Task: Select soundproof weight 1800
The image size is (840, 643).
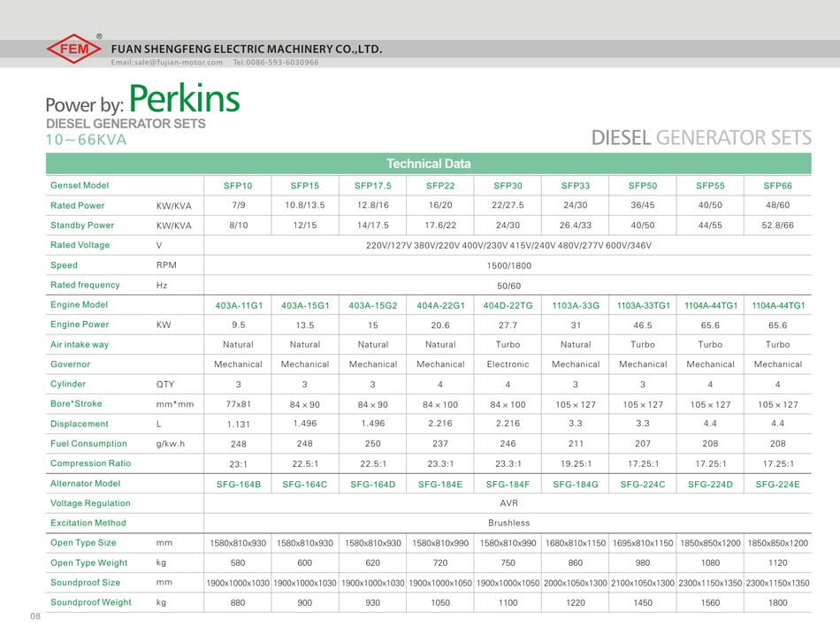Action: pos(778,603)
